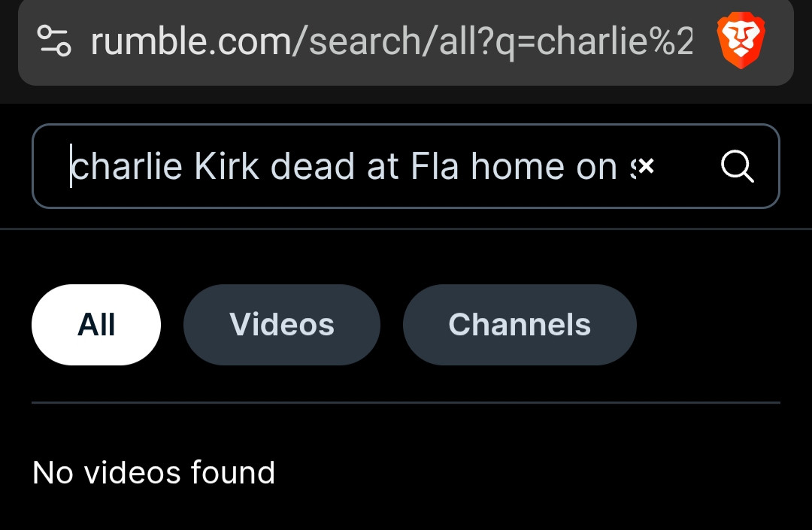Check blocked trackers via Brave lion icon
The width and height of the screenshot is (812, 530).
pyautogui.click(x=741, y=42)
